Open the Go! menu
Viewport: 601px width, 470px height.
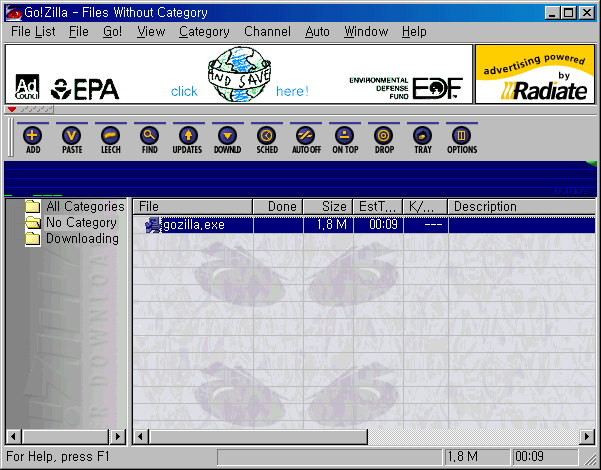[x=112, y=31]
